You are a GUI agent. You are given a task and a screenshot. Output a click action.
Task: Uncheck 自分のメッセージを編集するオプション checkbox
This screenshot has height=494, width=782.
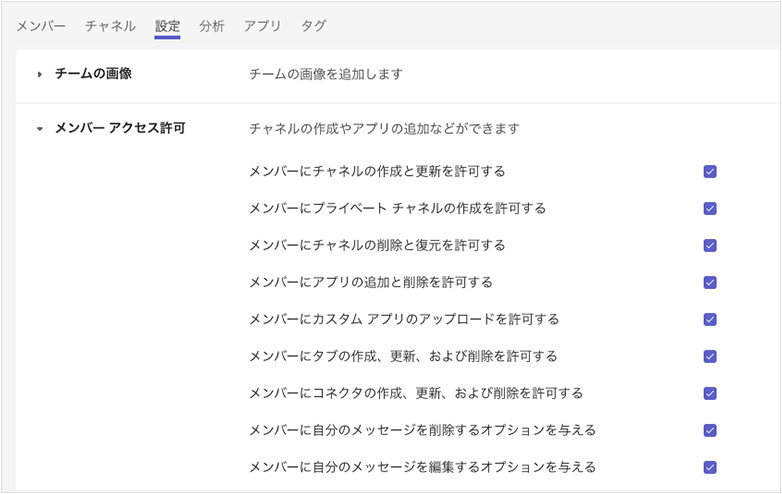[x=710, y=467]
